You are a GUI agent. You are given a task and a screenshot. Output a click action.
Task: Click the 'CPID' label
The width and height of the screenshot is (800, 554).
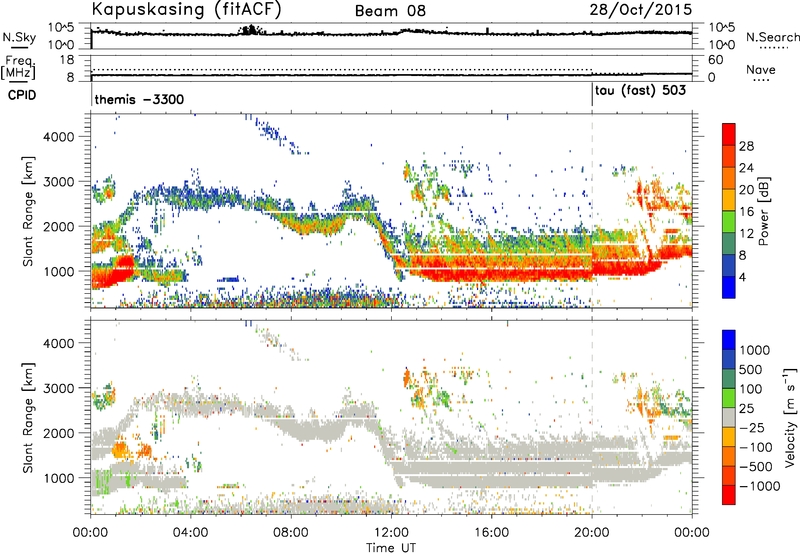click(22, 95)
